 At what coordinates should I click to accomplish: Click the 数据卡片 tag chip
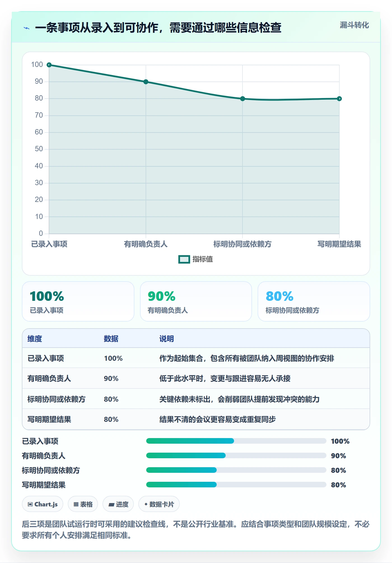159,504
